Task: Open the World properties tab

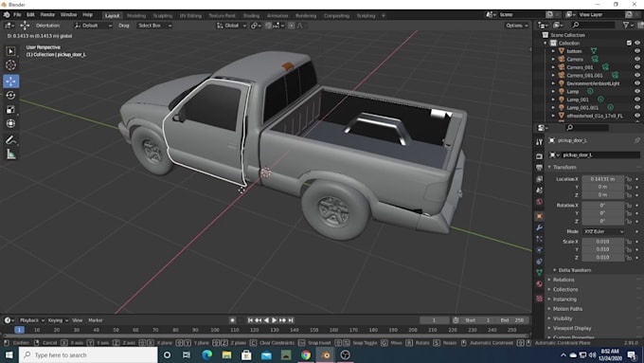Action: click(x=539, y=202)
